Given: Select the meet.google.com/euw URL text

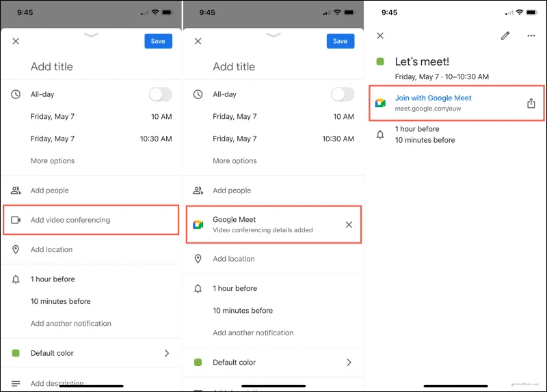Looking at the screenshot, I should pos(428,109).
